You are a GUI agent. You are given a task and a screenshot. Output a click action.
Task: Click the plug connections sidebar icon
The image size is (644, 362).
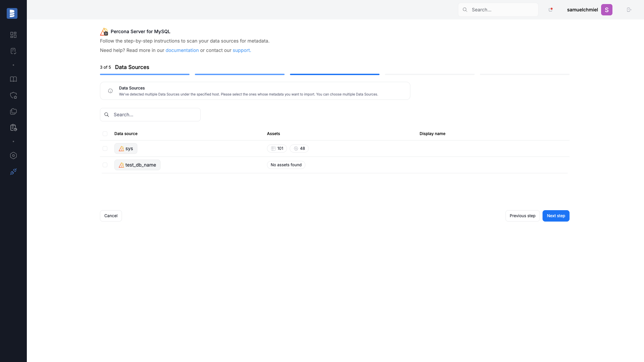pos(13,172)
